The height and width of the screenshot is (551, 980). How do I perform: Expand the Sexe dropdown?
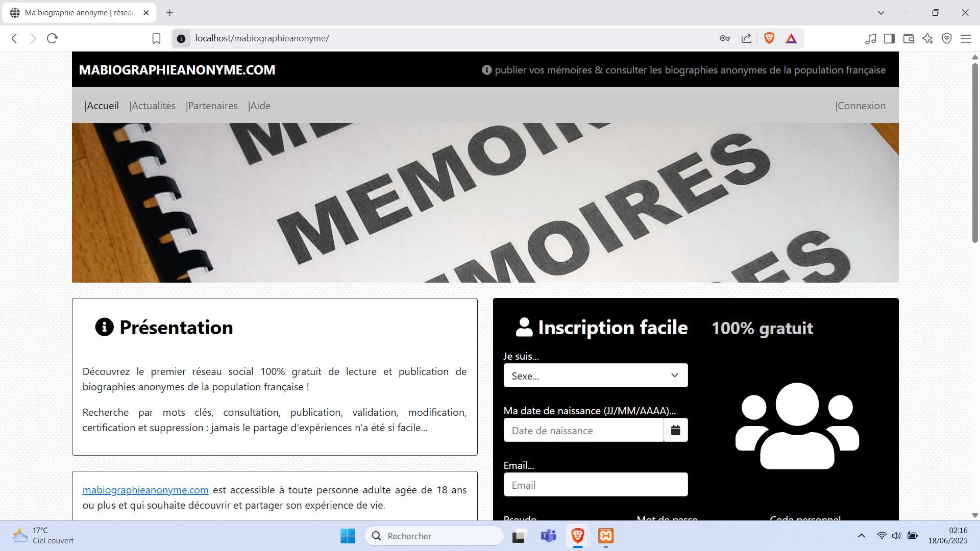click(x=595, y=375)
